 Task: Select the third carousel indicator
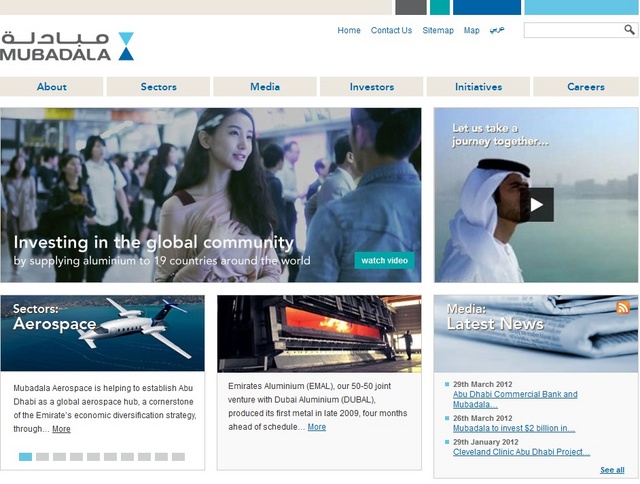point(59,457)
